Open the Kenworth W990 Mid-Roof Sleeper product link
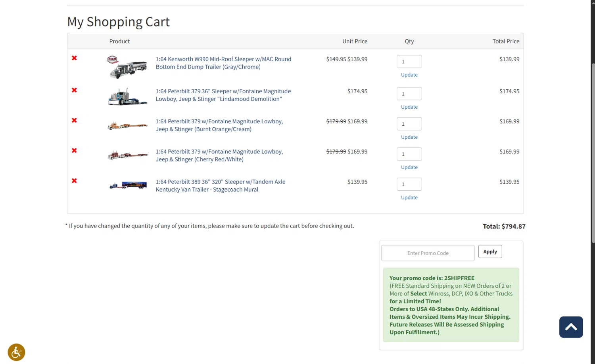The image size is (595, 364). point(223,63)
